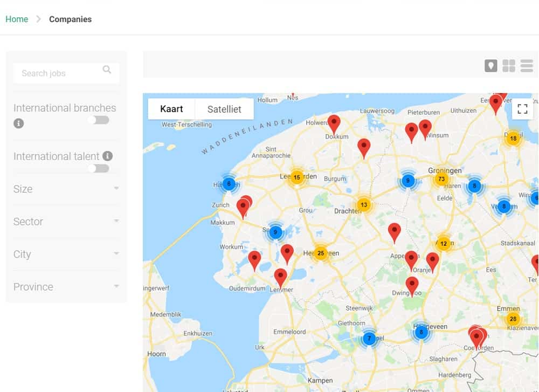This screenshot has width=539, height=392.
Task: Select the red pin next to Winsum label
Action: (425, 129)
